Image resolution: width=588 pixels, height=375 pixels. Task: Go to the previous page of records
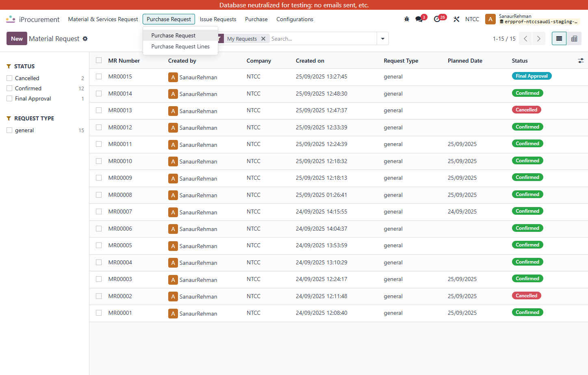pos(525,39)
